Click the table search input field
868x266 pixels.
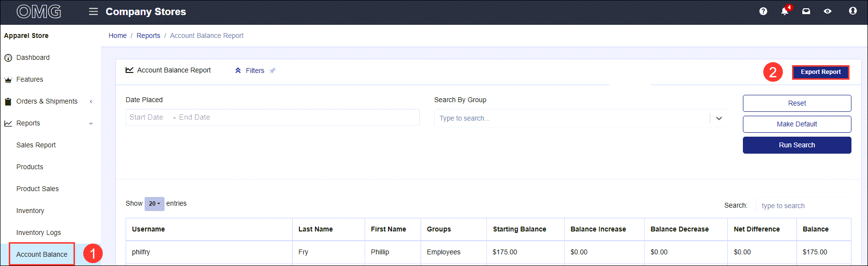(x=803, y=206)
